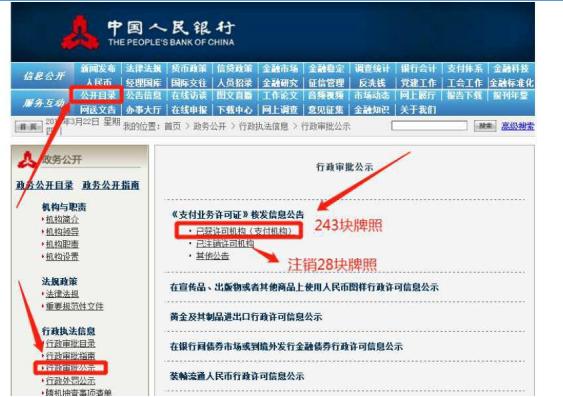This screenshot has width=563, height=397.
Task: Click the People's Bank of China logo
Action: pyautogui.click(x=80, y=33)
